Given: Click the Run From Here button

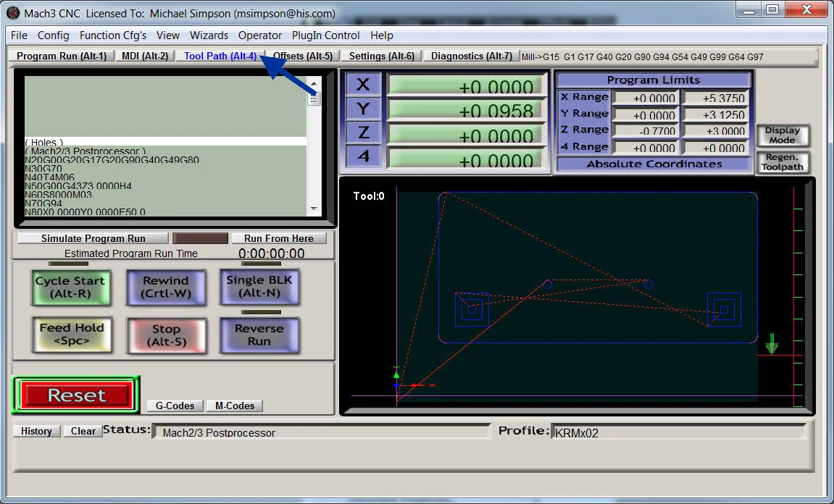Looking at the screenshot, I should 279,239.
